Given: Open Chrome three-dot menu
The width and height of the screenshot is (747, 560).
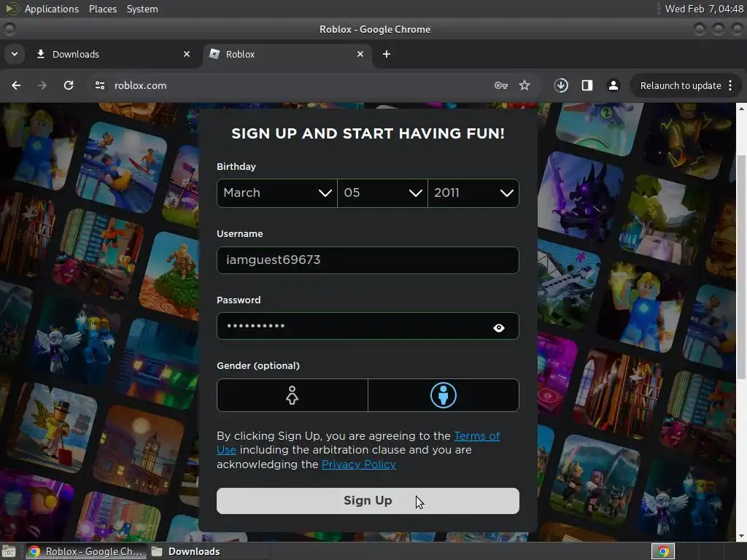Looking at the screenshot, I should coord(730,85).
